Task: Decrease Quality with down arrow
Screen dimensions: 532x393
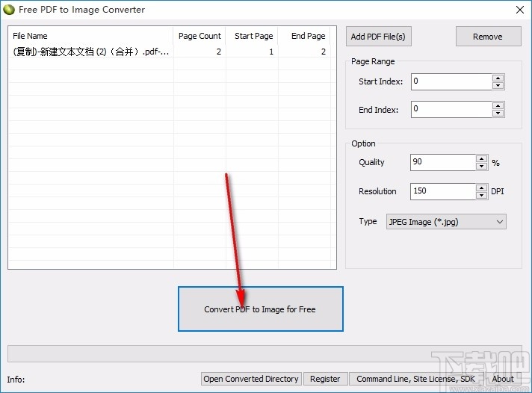Action: click(x=481, y=167)
